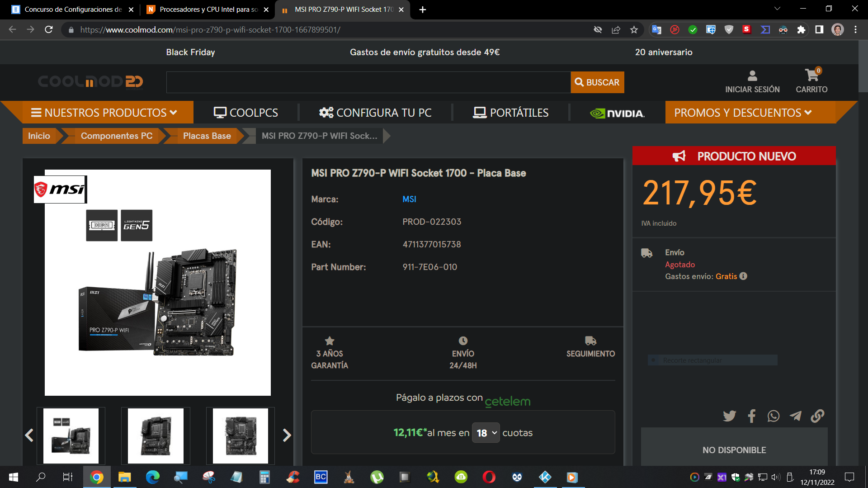The image size is (868, 488).
Task: Open Chrome profile avatar
Action: (838, 30)
